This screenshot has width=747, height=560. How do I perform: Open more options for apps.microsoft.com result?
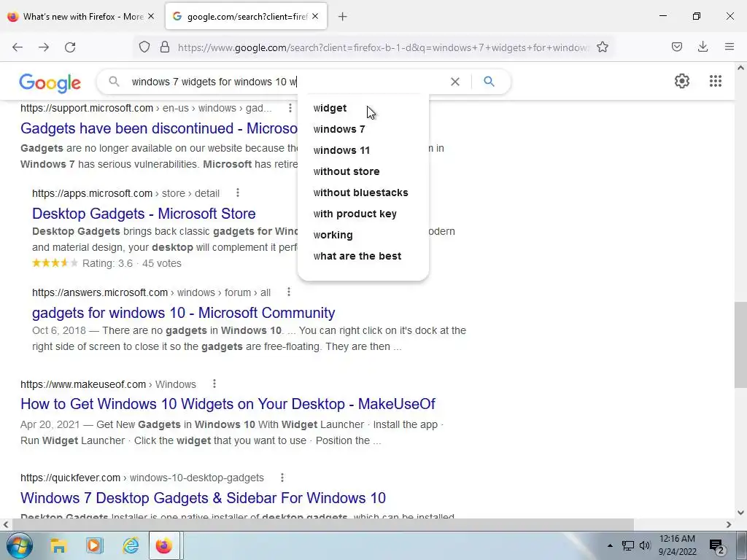tap(238, 192)
